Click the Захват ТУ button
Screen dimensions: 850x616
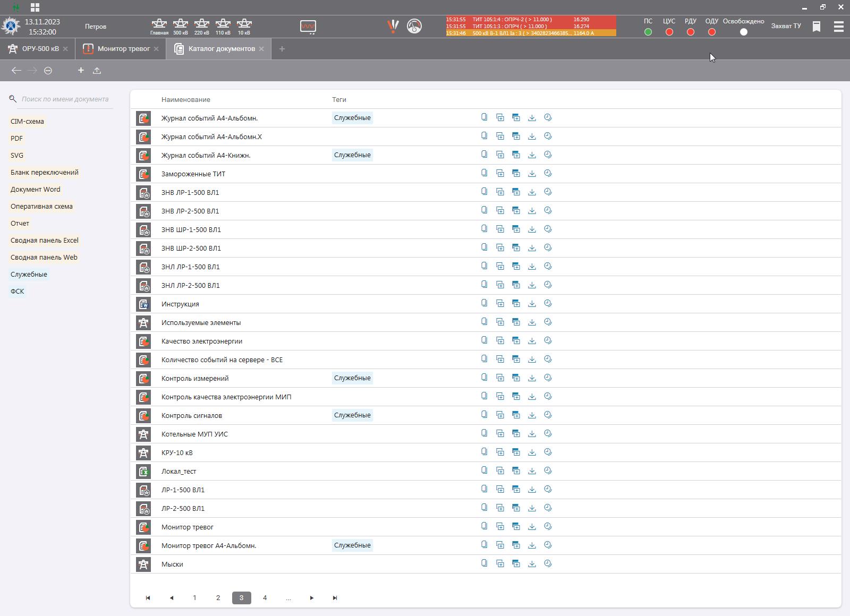pyautogui.click(x=786, y=26)
